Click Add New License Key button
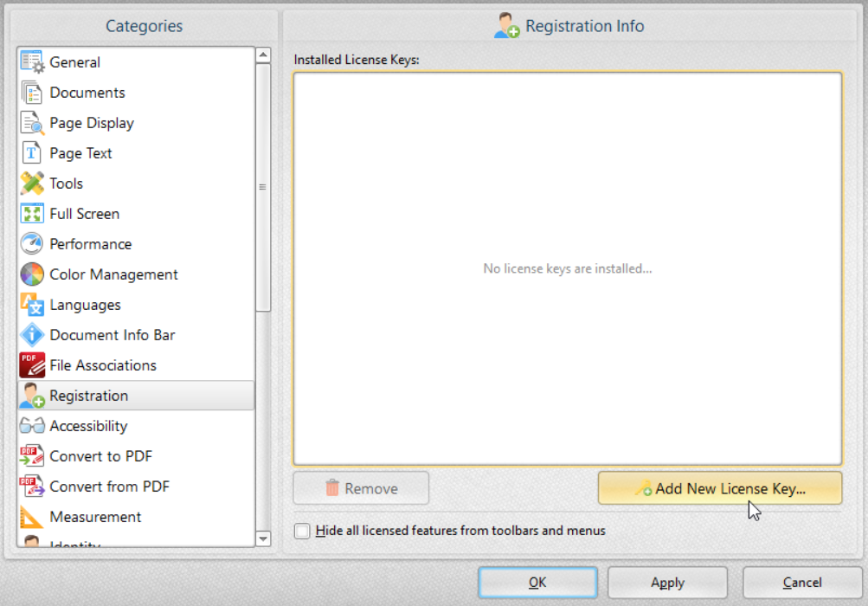The height and width of the screenshot is (606, 868). pyautogui.click(x=720, y=488)
